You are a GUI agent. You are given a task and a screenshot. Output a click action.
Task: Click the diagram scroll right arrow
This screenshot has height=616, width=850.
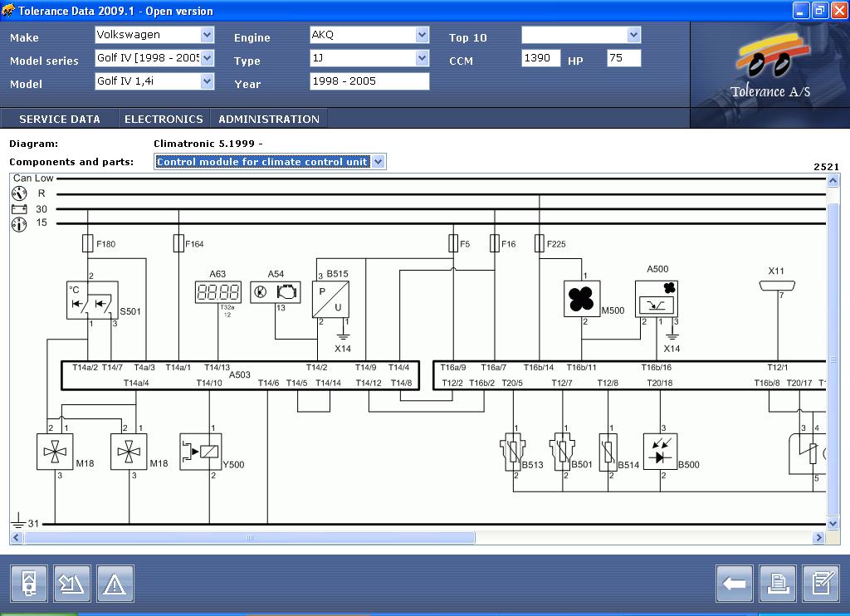818,537
